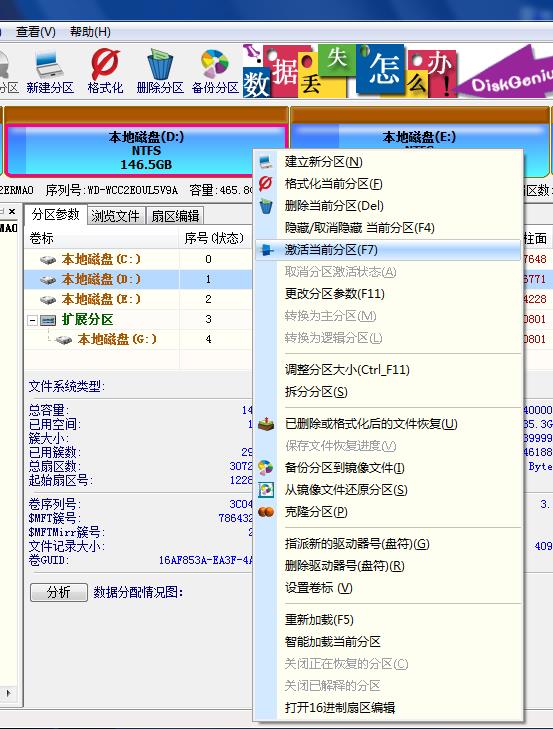Choose 备份分区到镜像文件(I) menu entry
Viewport: 553px width, 729px height.
point(344,468)
